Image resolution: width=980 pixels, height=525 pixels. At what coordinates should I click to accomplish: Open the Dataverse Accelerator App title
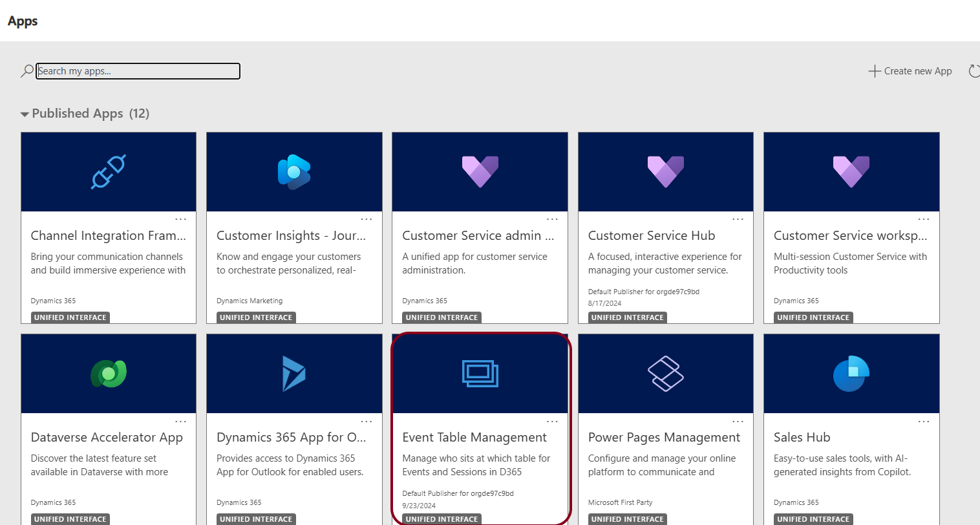pos(107,438)
